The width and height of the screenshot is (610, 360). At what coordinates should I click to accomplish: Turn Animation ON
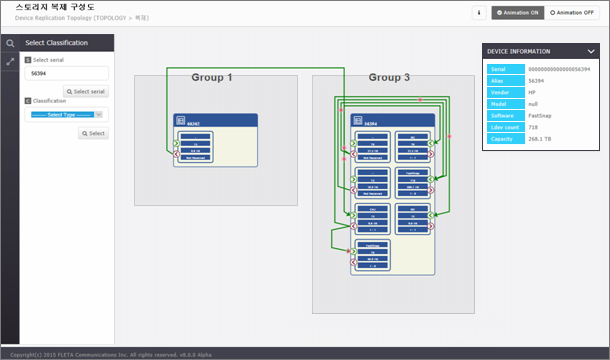pyautogui.click(x=518, y=13)
